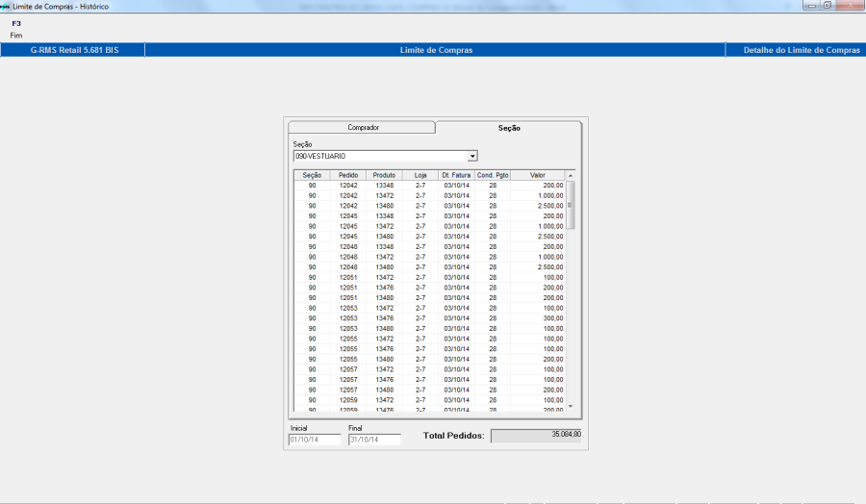Screen dimensions: 866x504
Task: Click the F3 Fim exit button
Action: pyautogui.click(x=16, y=29)
